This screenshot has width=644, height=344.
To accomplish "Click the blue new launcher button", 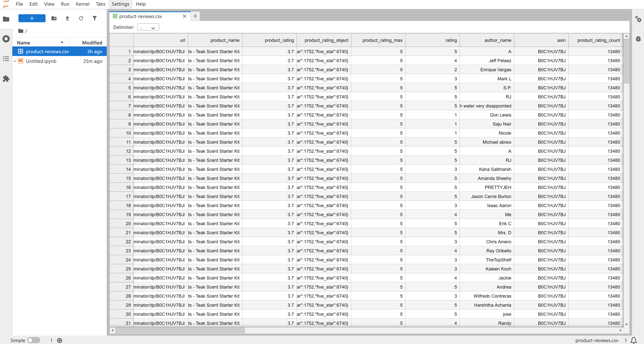I will point(32,18).
